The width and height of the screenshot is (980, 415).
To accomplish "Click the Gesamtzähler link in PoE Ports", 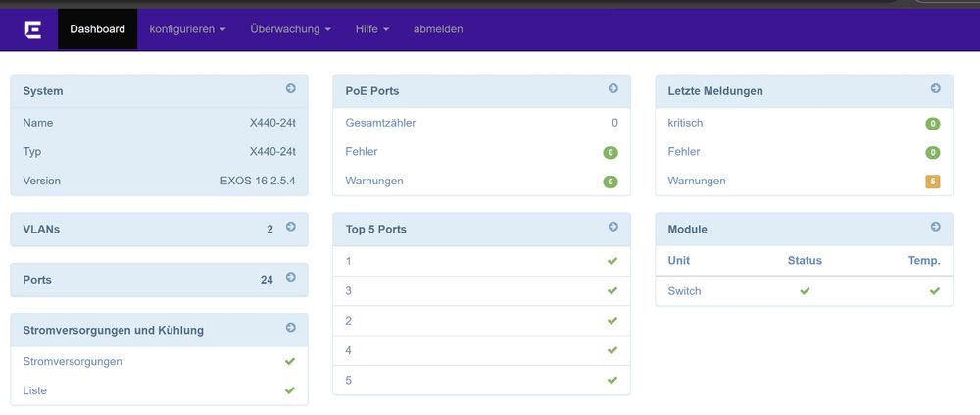I will [380, 123].
